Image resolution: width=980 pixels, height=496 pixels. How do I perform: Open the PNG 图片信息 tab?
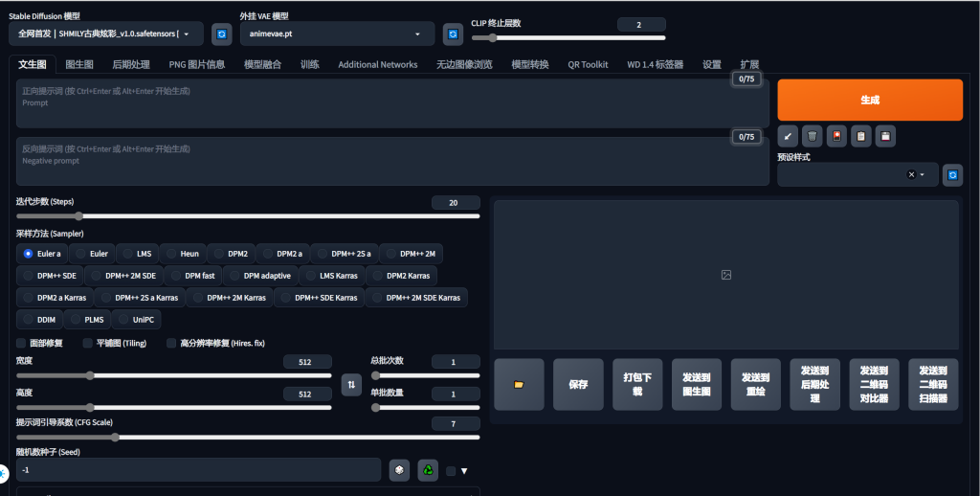(196, 64)
